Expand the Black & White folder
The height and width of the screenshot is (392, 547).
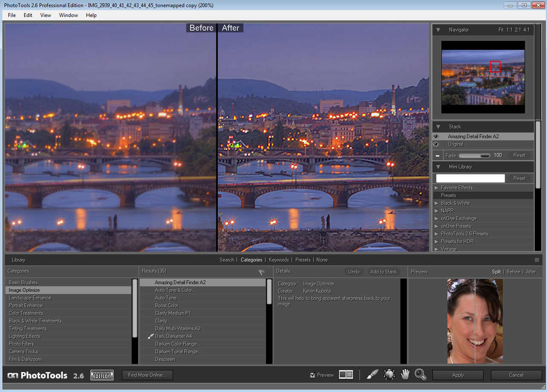point(436,203)
